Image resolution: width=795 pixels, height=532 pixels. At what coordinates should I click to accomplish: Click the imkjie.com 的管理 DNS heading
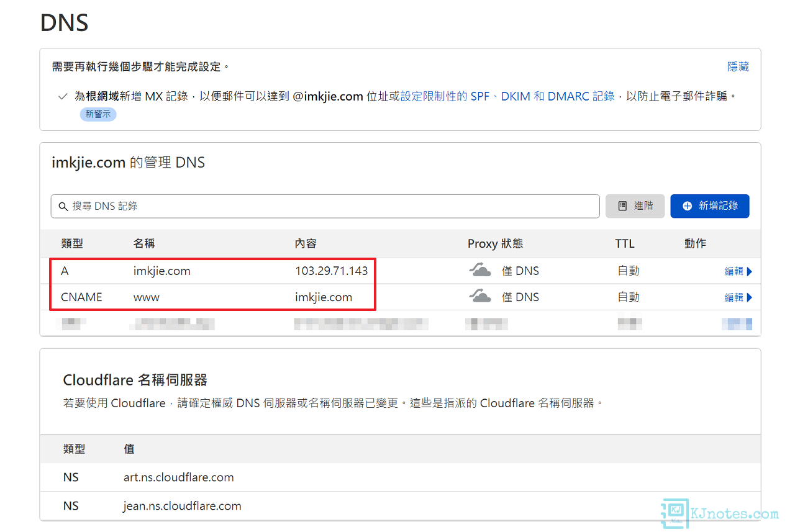129,163
